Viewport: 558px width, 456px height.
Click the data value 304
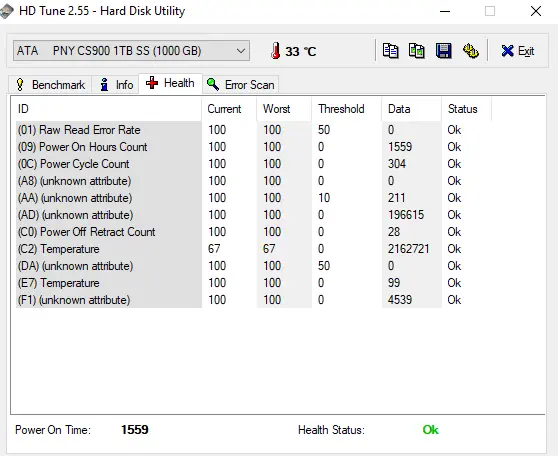(397, 164)
